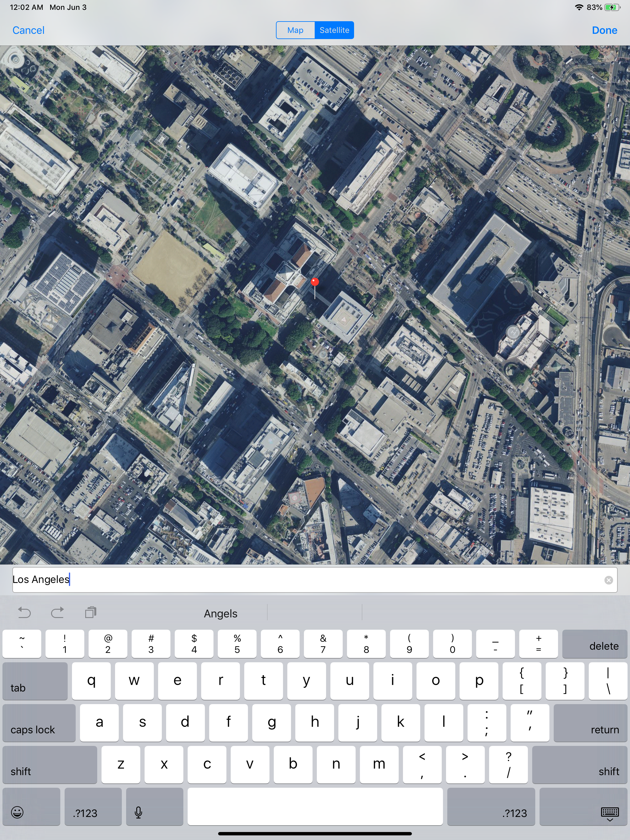Image resolution: width=630 pixels, height=840 pixels.
Task: Tap the undo arrow icon
Action: [24, 612]
